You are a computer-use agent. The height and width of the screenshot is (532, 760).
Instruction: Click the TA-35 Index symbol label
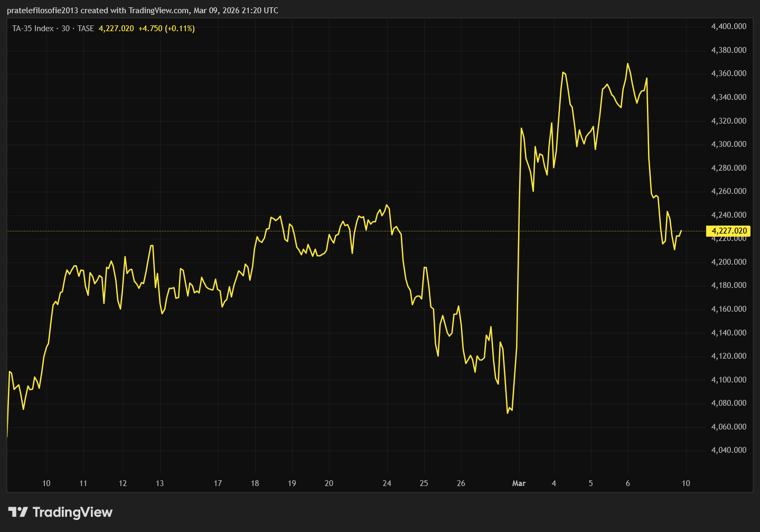click(33, 29)
